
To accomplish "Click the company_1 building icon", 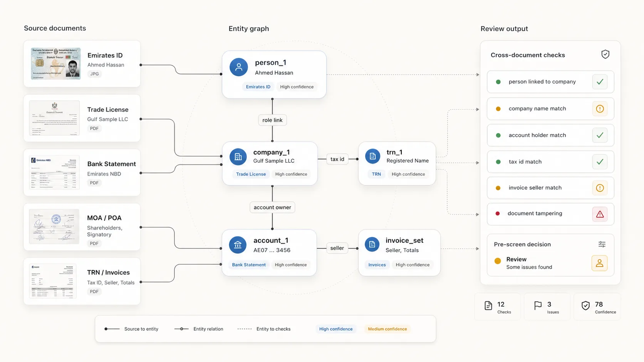I will click(238, 157).
